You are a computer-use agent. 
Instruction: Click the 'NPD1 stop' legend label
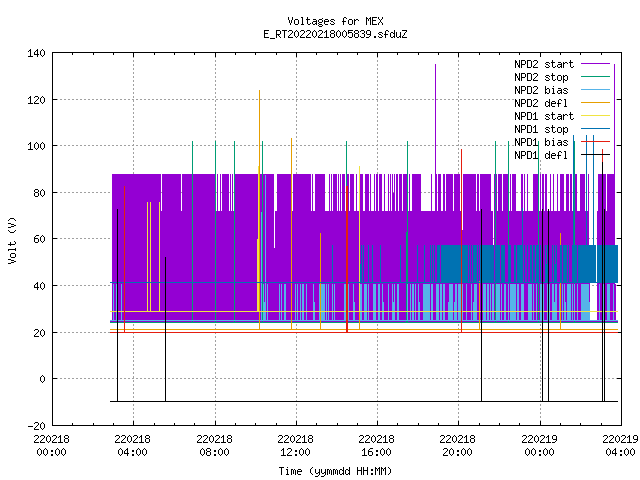(541, 129)
